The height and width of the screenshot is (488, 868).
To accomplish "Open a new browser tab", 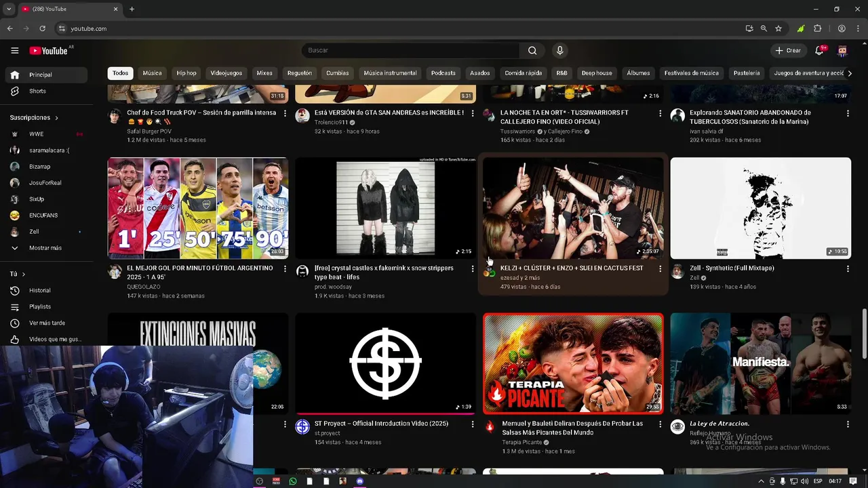I will [x=132, y=9].
